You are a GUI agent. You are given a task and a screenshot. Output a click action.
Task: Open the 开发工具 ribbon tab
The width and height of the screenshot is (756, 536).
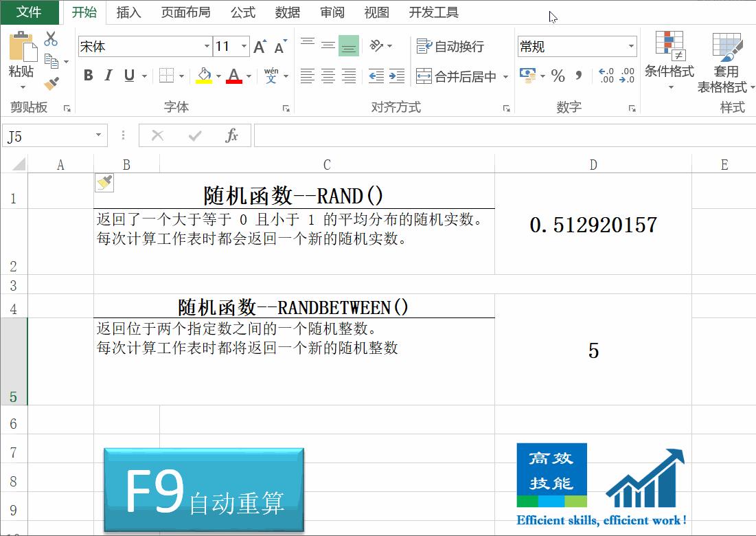pyautogui.click(x=433, y=12)
